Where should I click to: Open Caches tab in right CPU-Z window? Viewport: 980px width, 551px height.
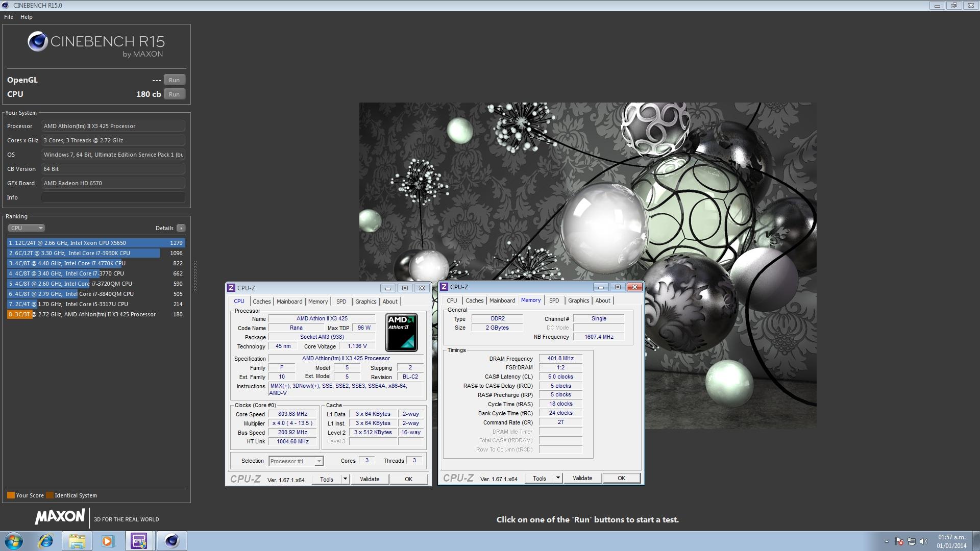click(x=475, y=300)
